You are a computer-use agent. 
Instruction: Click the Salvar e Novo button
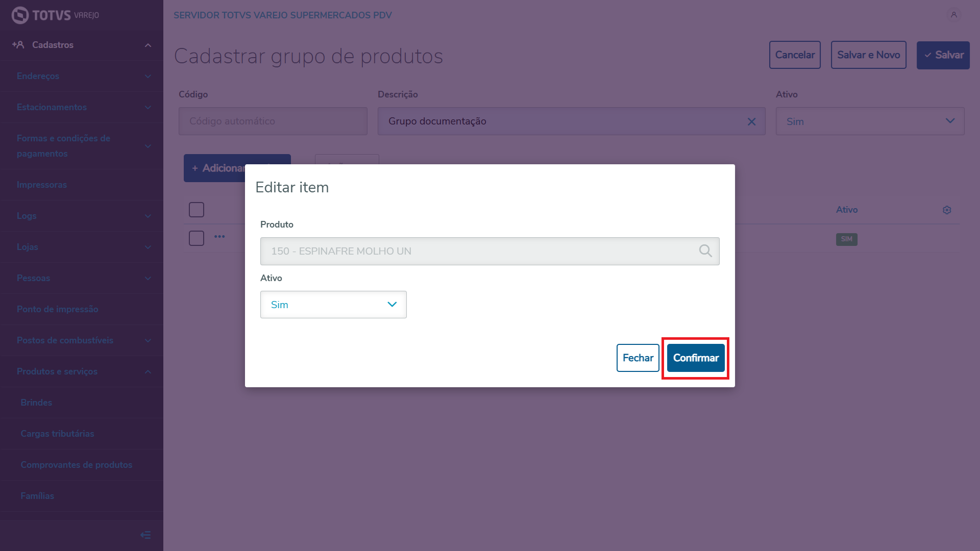(868, 55)
